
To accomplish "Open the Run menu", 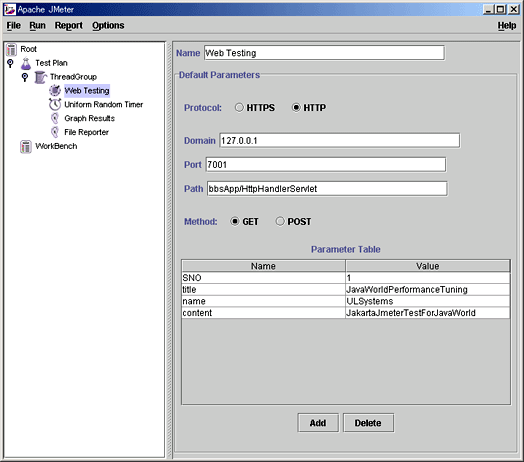I will pyautogui.click(x=37, y=26).
